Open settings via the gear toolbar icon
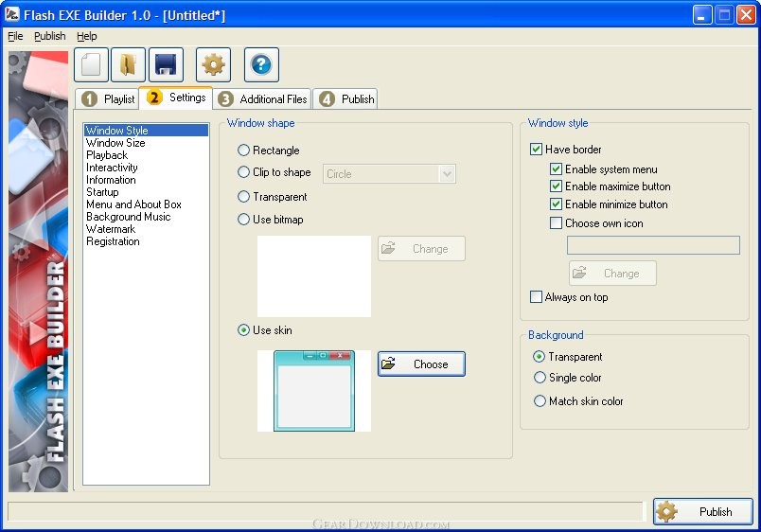This screenshot has width=761, height=532. 213,64
